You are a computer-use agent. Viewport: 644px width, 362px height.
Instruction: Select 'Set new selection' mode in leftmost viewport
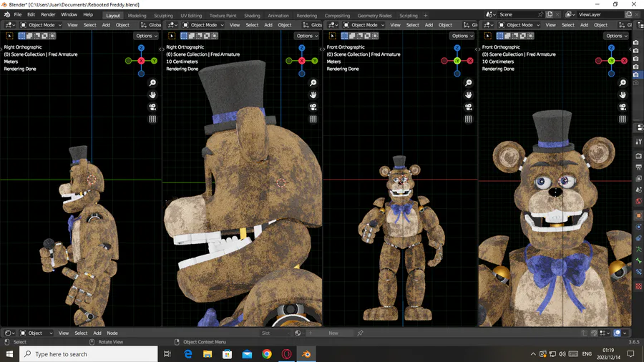[22, 36]
